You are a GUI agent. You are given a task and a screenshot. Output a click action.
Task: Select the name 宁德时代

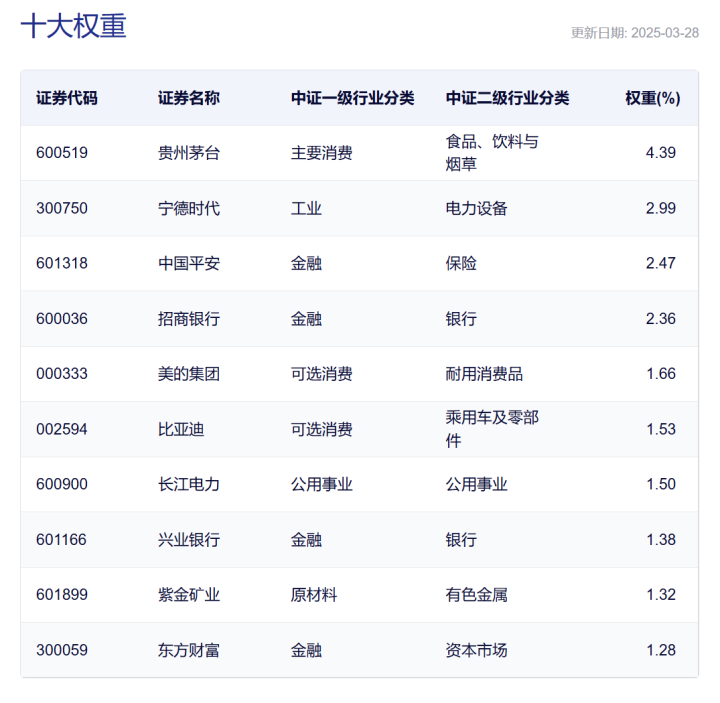189,208
